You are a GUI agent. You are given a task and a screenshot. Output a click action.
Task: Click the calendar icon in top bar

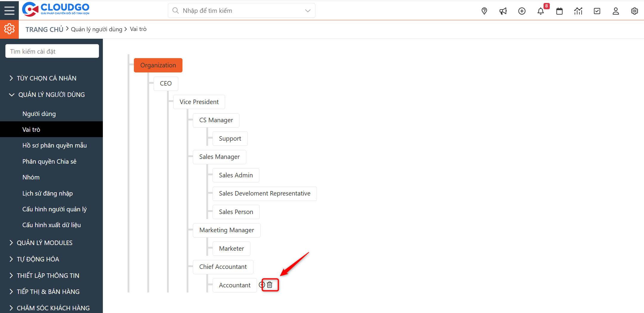click(x=559, y=11)
